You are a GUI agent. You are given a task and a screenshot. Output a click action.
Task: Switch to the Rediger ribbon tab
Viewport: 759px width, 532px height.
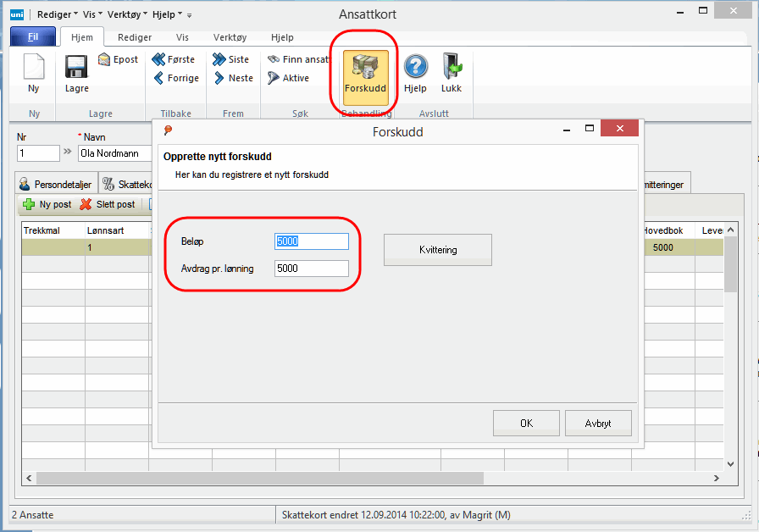[135, 37]
